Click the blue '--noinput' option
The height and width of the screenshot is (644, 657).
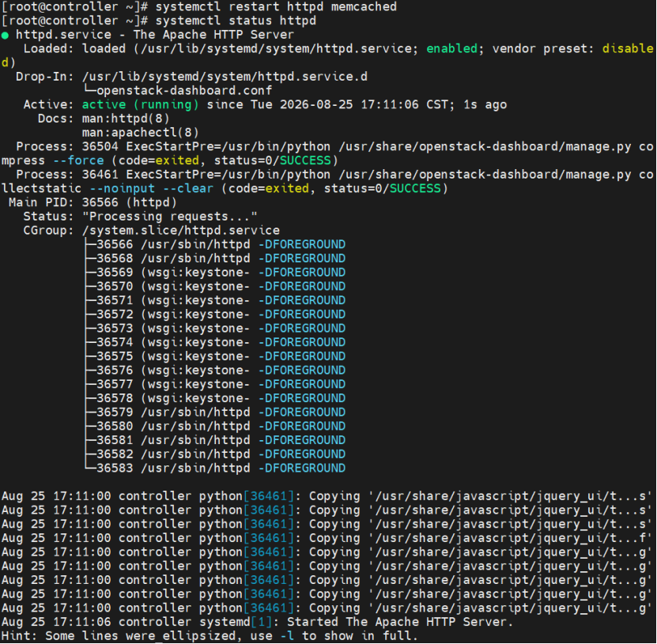point(122,188)
